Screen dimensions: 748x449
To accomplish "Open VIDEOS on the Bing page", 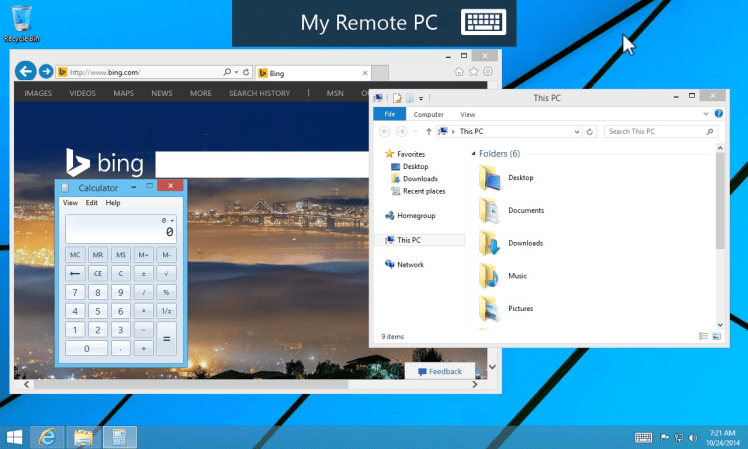I will pos(83,93).
